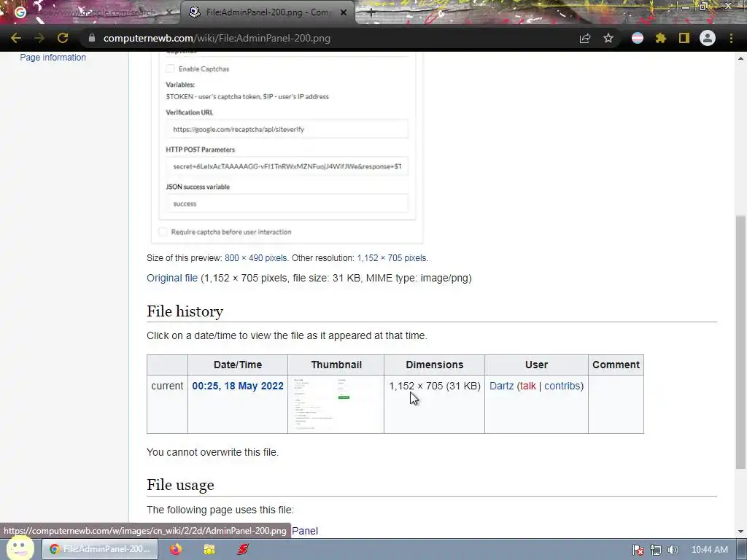
Task: Click the scrollbar down arrow
Action: pyautogui.click(x=740, y=532)
